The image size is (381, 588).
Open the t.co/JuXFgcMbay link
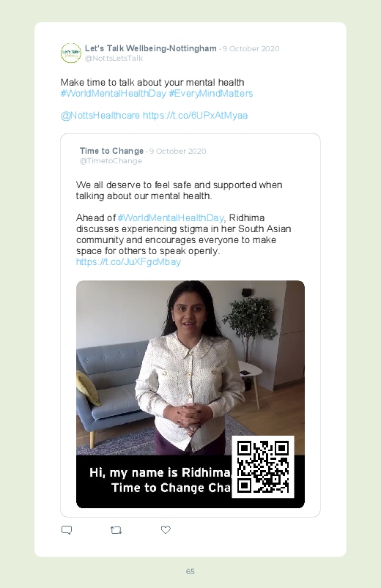click(x=128, y=261)
